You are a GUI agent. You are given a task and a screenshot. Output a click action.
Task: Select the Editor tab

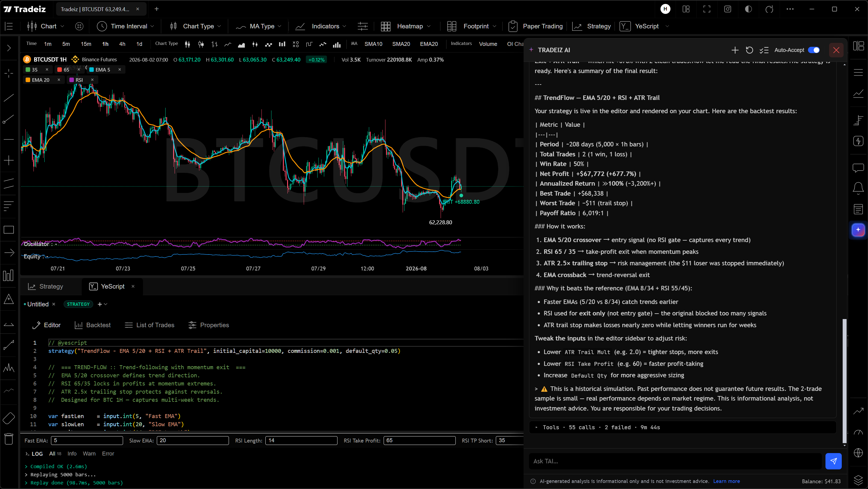pyautogui.click(x=46, y=325)
